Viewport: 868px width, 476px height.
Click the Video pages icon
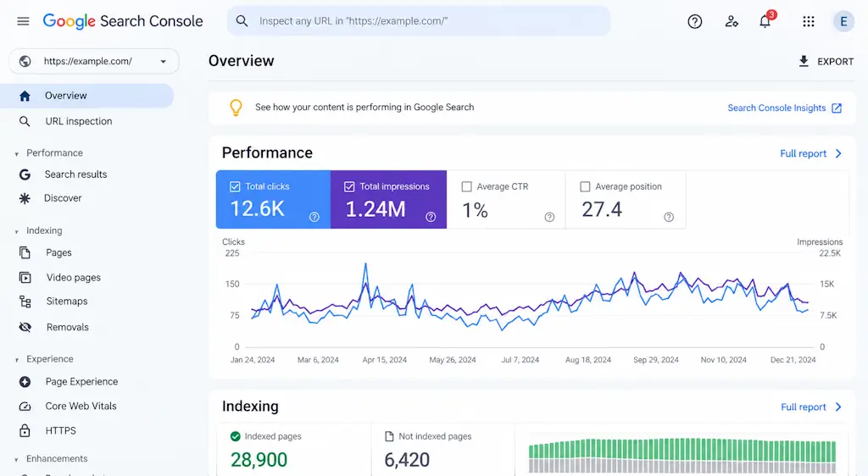(x=25, y=278)
